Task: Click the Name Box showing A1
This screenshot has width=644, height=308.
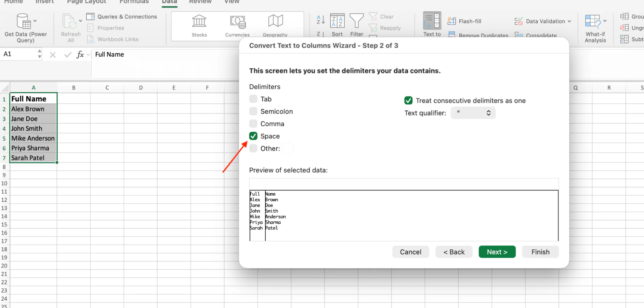Action: coord(19,54)
